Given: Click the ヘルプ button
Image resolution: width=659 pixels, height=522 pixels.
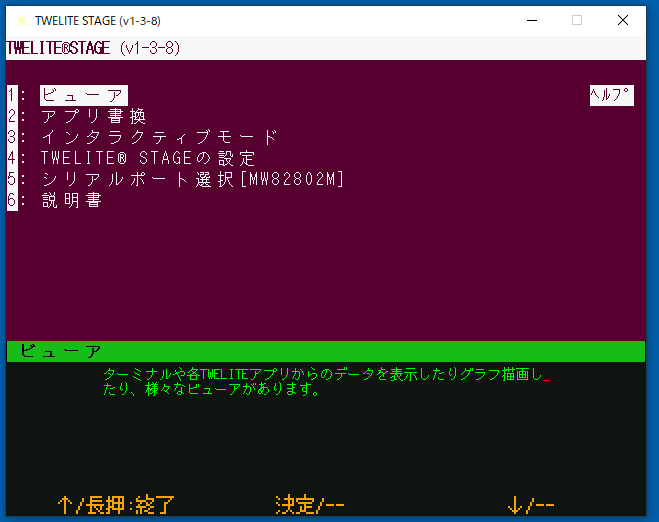Looking at the screenshot, I should (x=612, y=95).
